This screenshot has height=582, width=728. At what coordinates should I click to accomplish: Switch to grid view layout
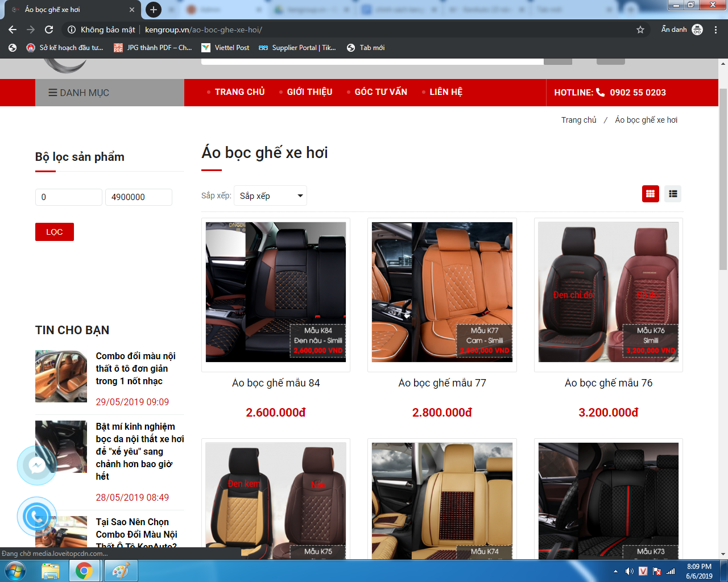650,194
